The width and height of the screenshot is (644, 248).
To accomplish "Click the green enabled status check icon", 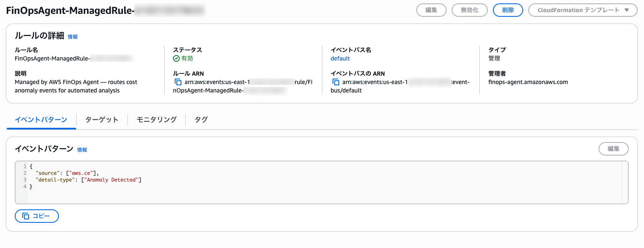I will coord(176,58).
